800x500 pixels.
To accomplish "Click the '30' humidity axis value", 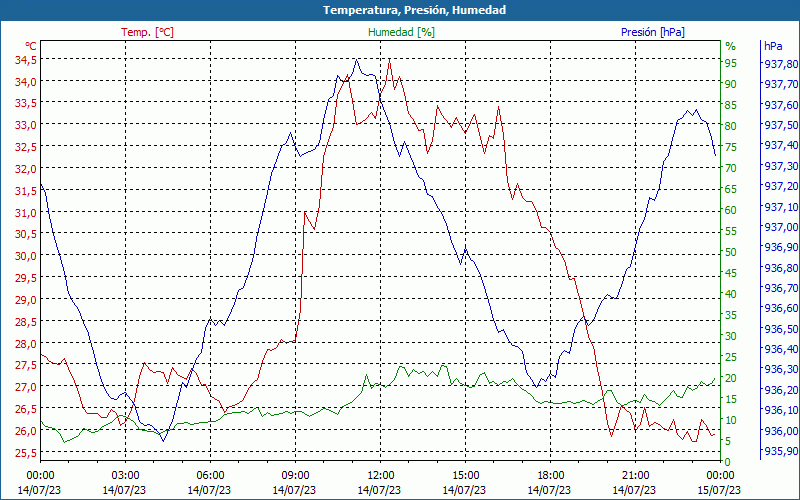I will pyautogui.click(x=731, y=336).
